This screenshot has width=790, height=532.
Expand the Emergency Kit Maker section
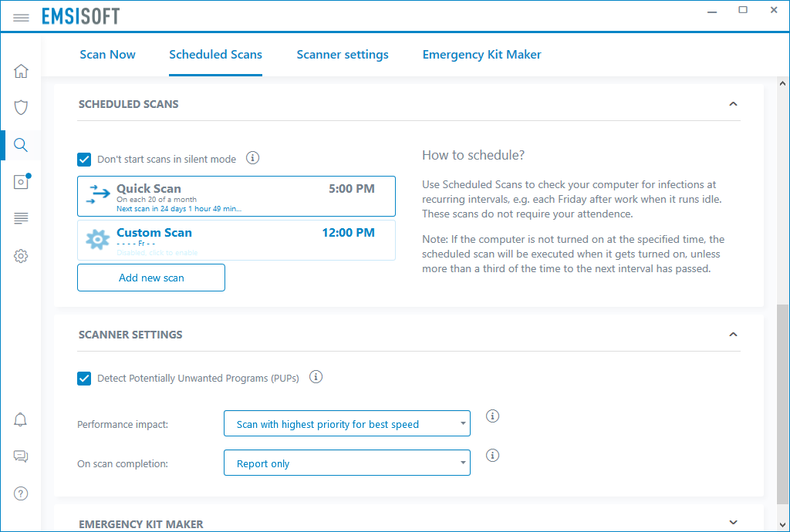(x=733, y=523)
